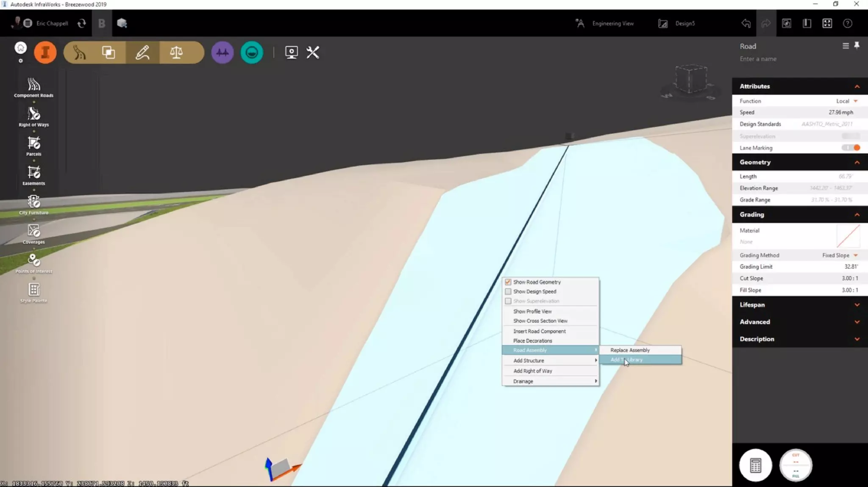Open the purple bridge design tools
Viewport: 868px width, 487px height.
(222, 53)
